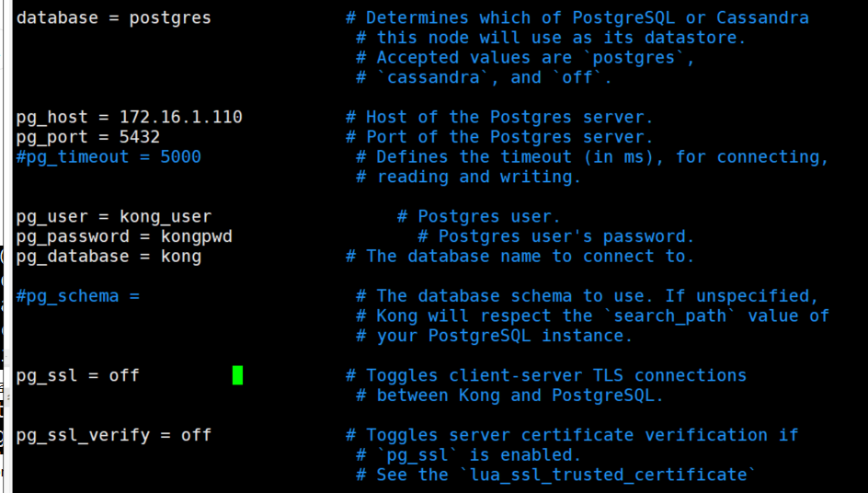The width and height of the screenshot is (868, 493).
Task: Click the comment 'Port of the Postgres server.'
Action: tap(509, 137)
